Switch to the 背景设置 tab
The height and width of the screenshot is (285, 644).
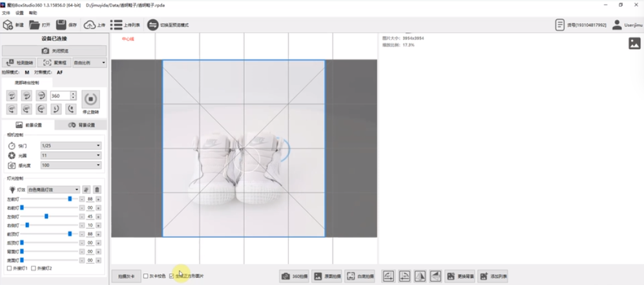pos(81,125)
